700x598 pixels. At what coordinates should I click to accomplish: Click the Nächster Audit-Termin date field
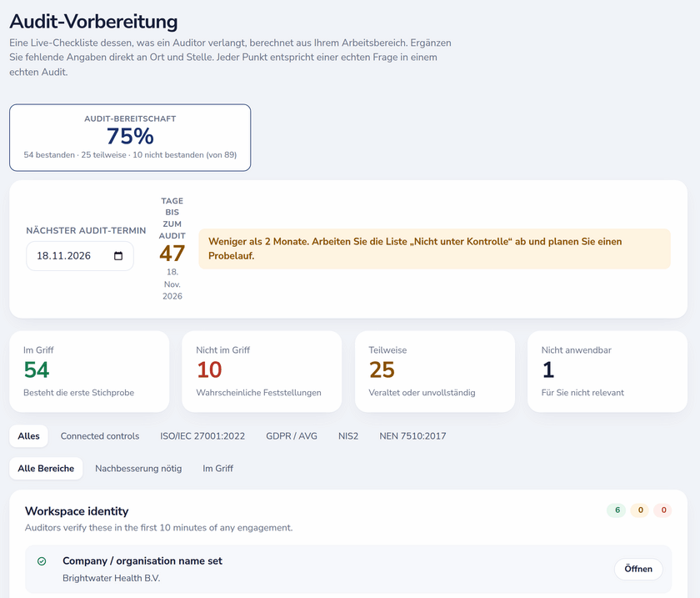click(x=80, y=256)
